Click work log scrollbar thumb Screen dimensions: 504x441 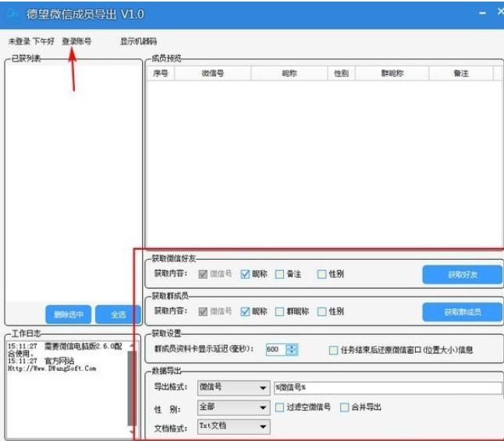(132, 388)
